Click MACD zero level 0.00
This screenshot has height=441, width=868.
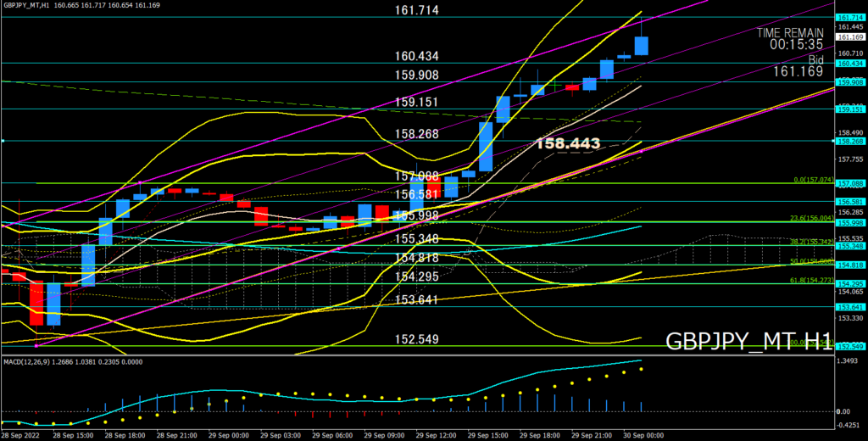click(x=845, y=411)
